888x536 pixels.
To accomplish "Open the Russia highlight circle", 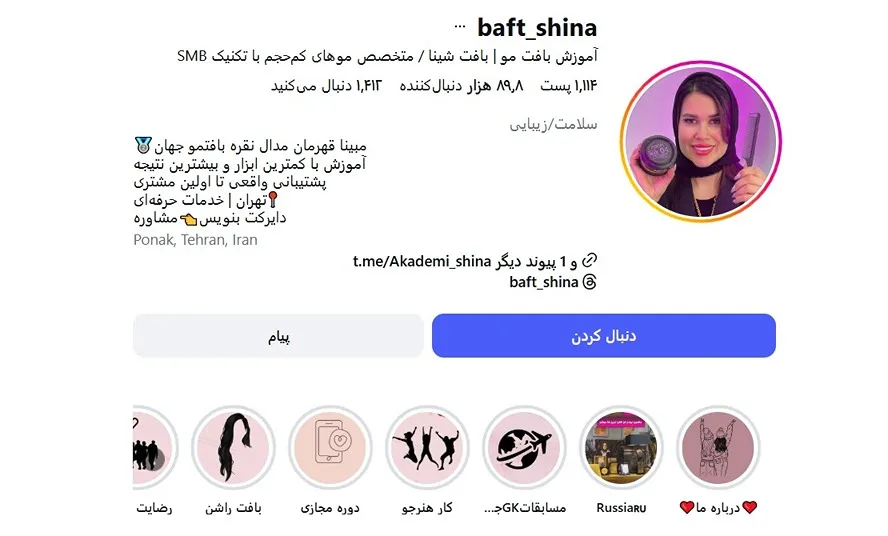I will (x=621, y=448).
